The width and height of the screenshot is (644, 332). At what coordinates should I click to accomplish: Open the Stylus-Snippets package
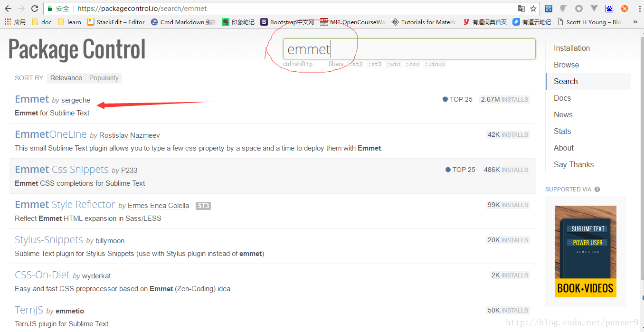49,240
